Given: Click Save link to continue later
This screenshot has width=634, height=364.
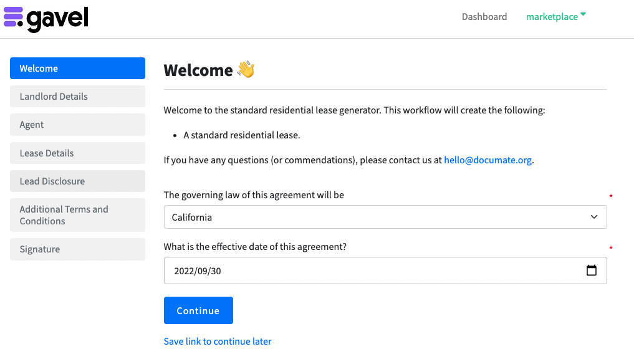Looking at the screenshot, I should tap(218, 342).
